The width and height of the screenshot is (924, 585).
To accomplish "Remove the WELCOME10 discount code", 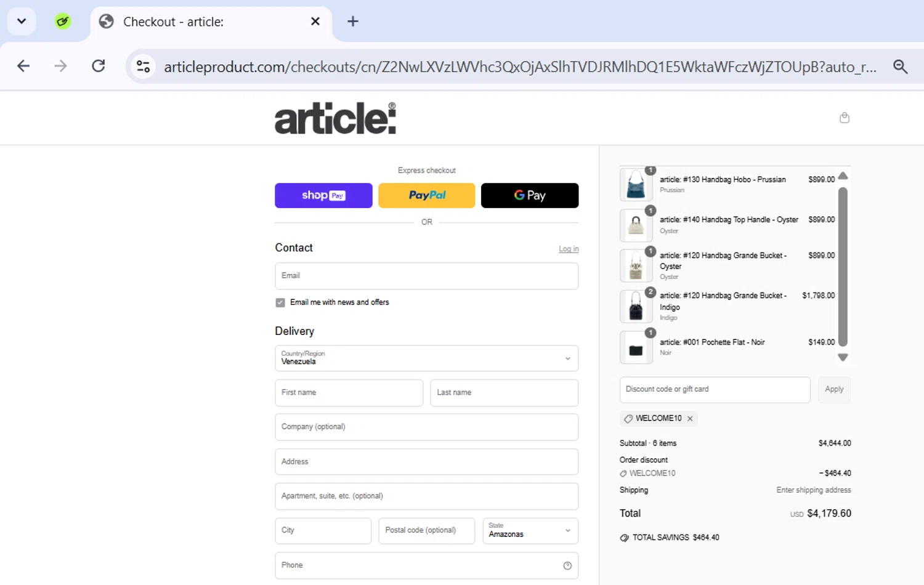I will pyautogui.click(x=690, y=419).
